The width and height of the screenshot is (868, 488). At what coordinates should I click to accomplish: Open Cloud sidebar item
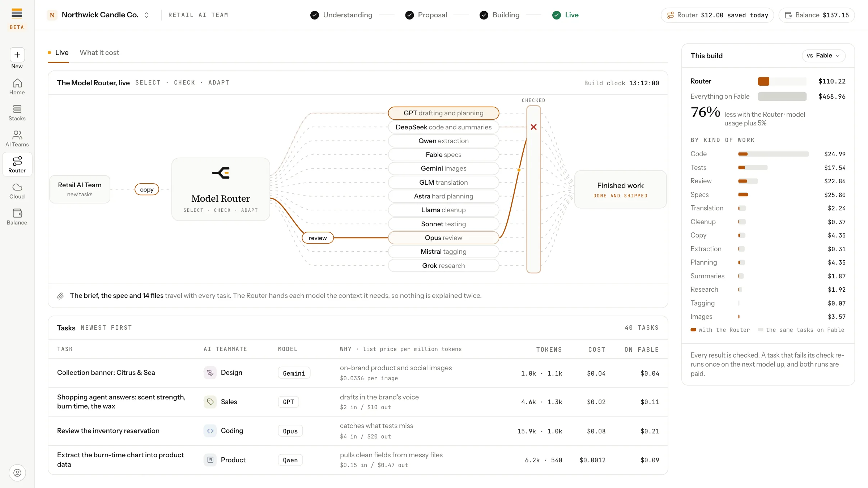coord(17,191)
